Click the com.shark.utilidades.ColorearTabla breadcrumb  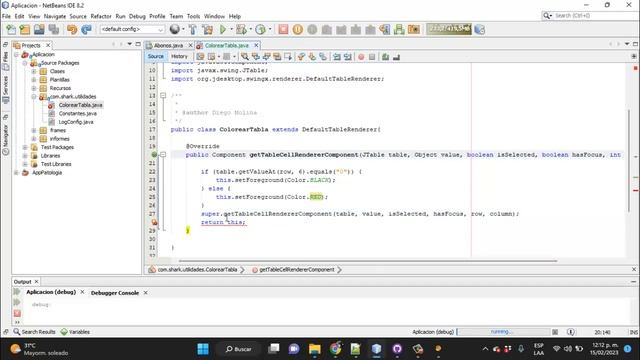(x=197, y=270)
